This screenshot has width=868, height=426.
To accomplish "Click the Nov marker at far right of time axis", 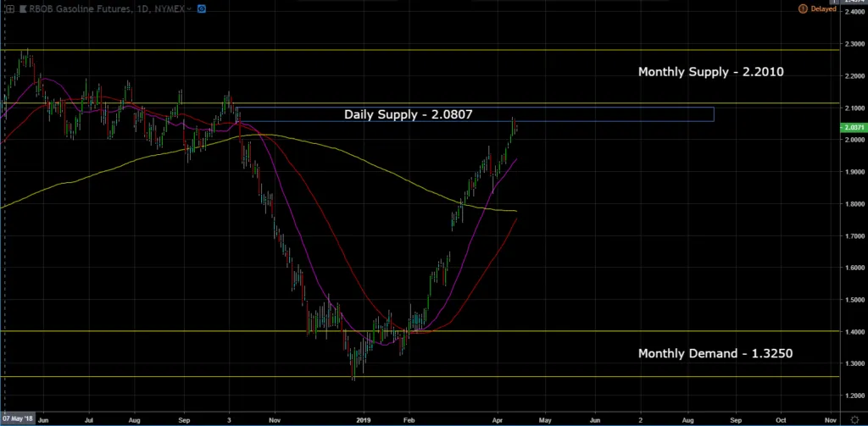I will 831,419.
